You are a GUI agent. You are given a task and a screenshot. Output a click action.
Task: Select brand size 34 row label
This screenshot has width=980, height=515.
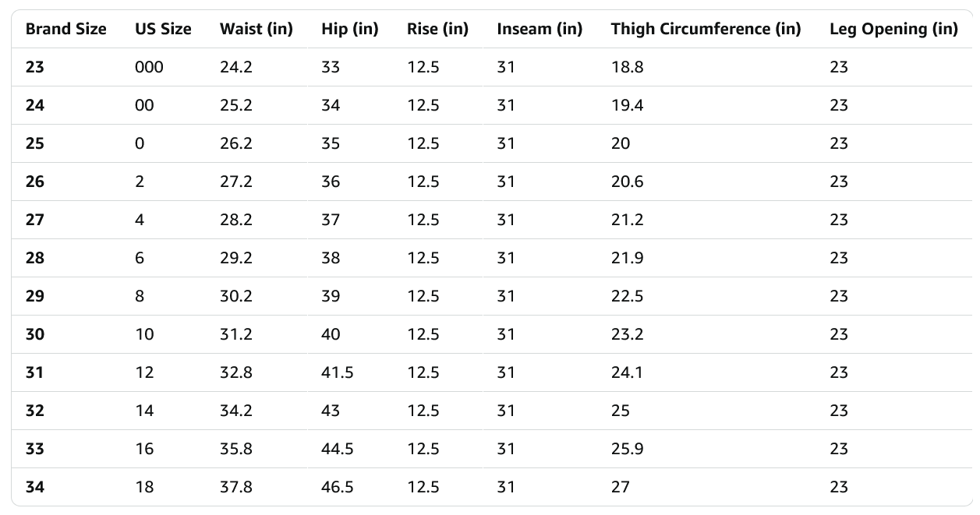35,487
